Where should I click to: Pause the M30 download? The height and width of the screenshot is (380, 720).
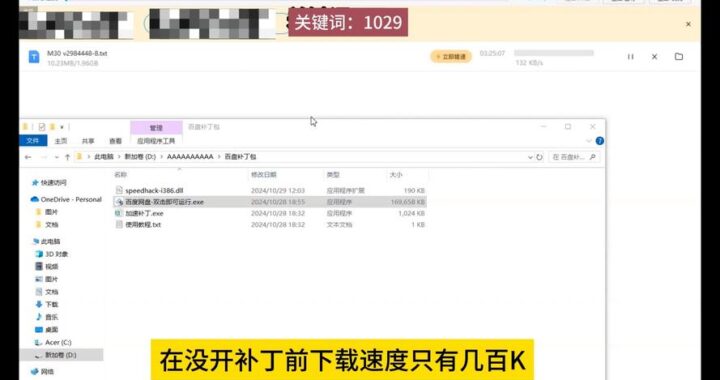click(x=630, y=57)
